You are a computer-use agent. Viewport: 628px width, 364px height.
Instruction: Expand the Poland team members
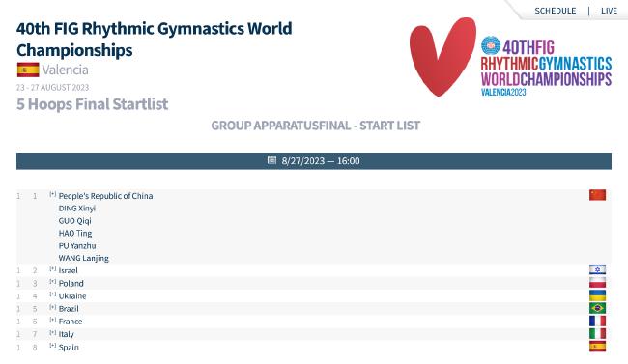[53, 282]
